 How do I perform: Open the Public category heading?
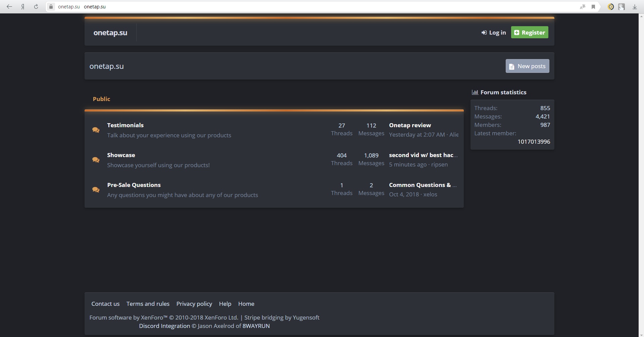[x=101, y=99]
